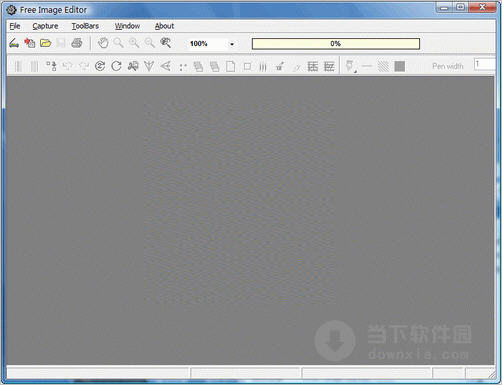The height and width of the screenshot is (385, 502).
Task: Click the small brush icon after bars
Action: (x=280, y=67)
